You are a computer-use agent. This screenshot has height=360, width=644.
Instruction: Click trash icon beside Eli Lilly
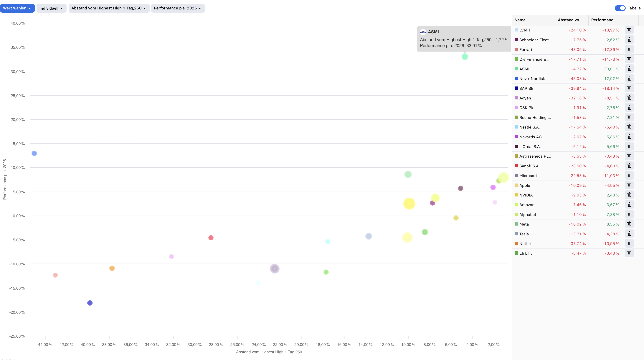pyautogui.click(x=629, y=253)
